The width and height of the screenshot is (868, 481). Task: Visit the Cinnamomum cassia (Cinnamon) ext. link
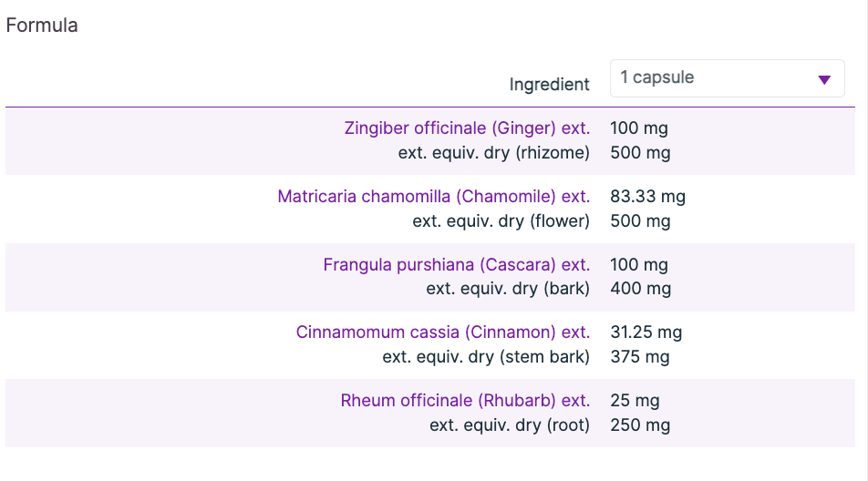(x=442, y=333)
